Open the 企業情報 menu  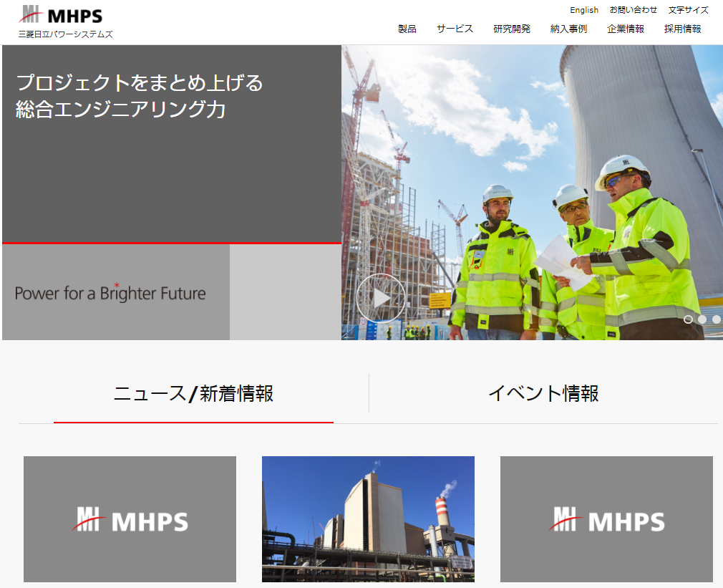[x=625, y=29]
